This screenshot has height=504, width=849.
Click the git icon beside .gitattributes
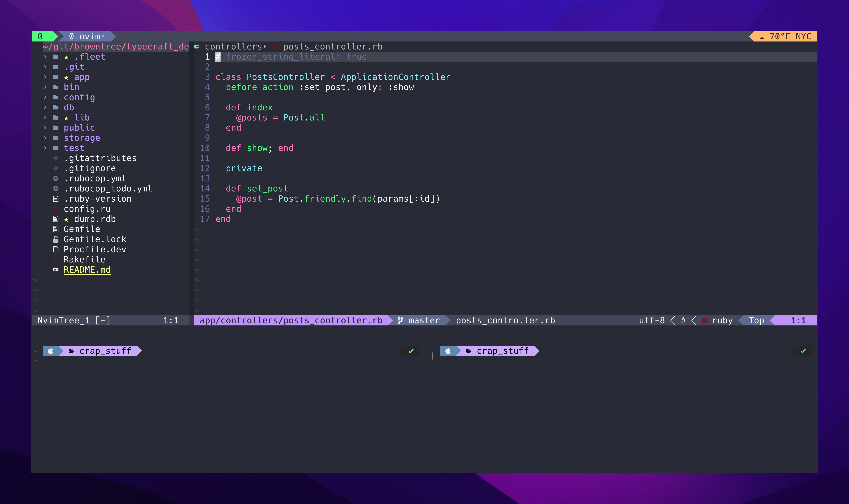(x=56, y=158)
